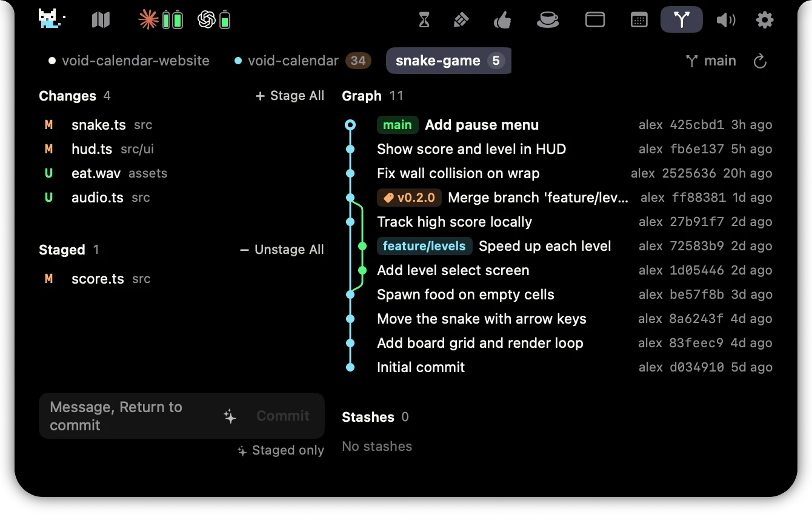Click the pencil edit icon in the toolbar
This screenshot has width=812, height=520.
coord(461,20)
